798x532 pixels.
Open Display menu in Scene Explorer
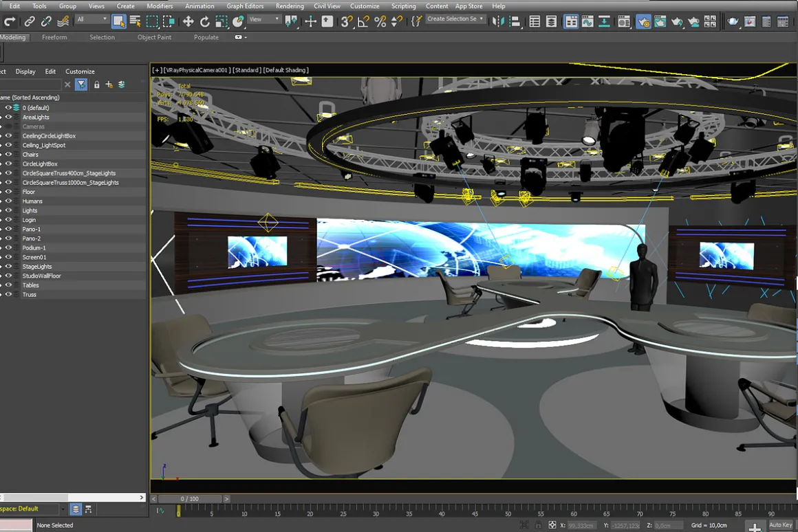(25, 71)
